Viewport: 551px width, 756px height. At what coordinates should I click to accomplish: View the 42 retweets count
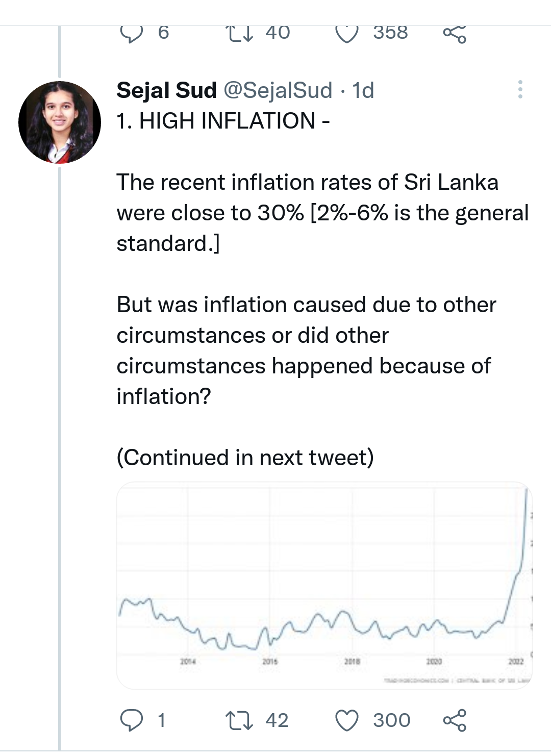point(277,720)
